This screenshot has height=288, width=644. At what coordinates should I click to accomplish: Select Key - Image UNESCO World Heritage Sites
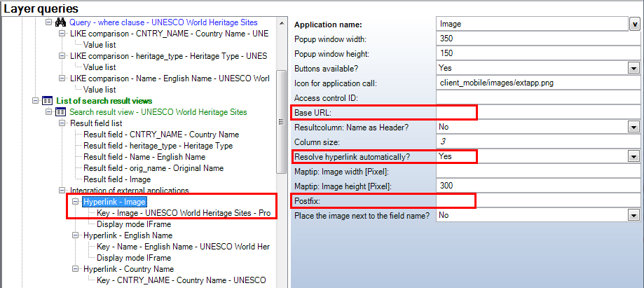(x=184, y=213)
